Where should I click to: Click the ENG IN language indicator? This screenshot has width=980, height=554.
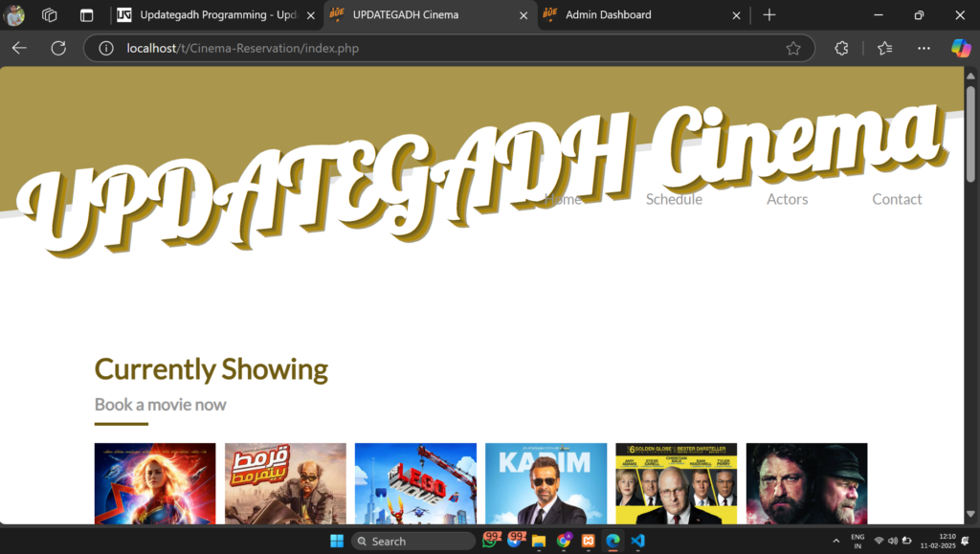[x=857, y=541]
